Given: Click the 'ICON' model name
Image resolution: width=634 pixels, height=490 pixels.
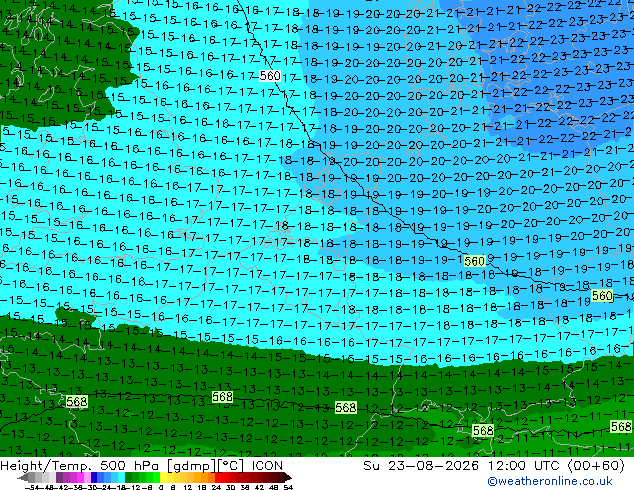Looking at the screenshot, I should pyautogui.click(x=267, y=466).
